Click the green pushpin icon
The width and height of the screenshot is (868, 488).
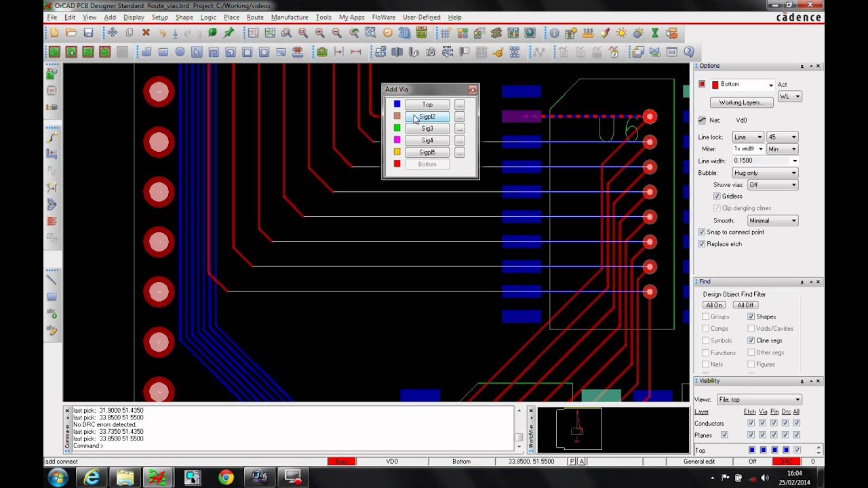click(x=229, y=33)
